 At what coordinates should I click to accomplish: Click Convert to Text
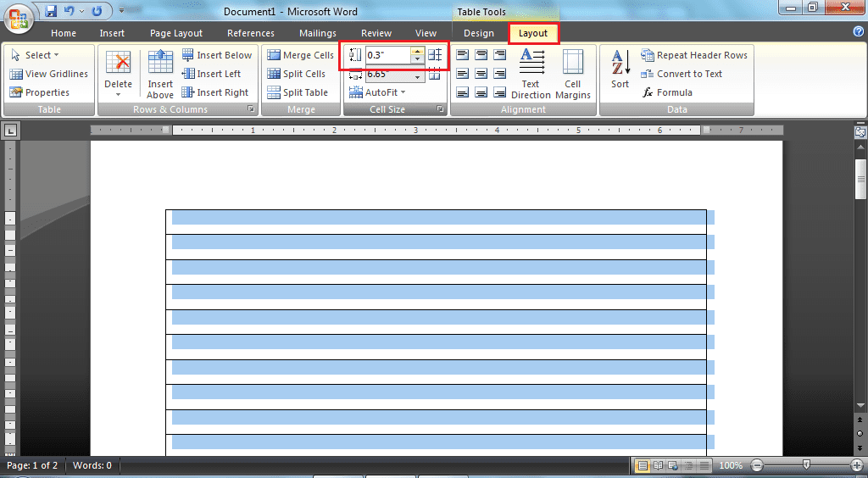pyautogui.click(x=682, y=74)
